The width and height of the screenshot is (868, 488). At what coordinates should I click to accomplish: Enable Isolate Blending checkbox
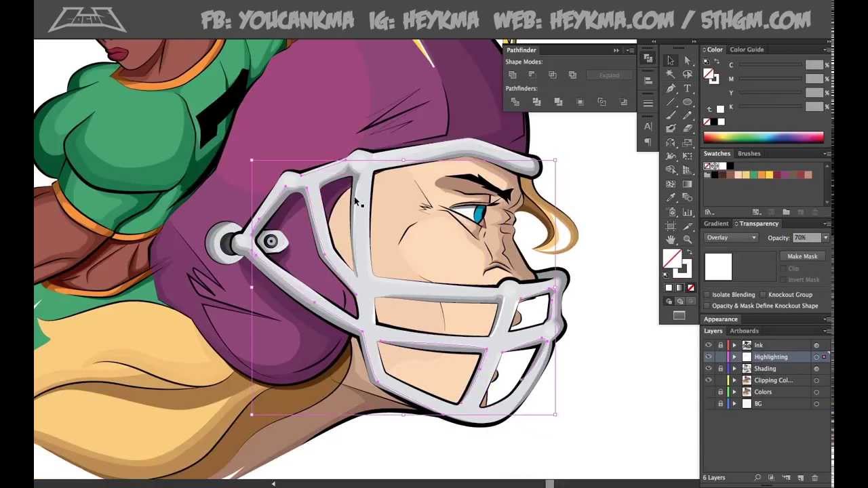707,295
